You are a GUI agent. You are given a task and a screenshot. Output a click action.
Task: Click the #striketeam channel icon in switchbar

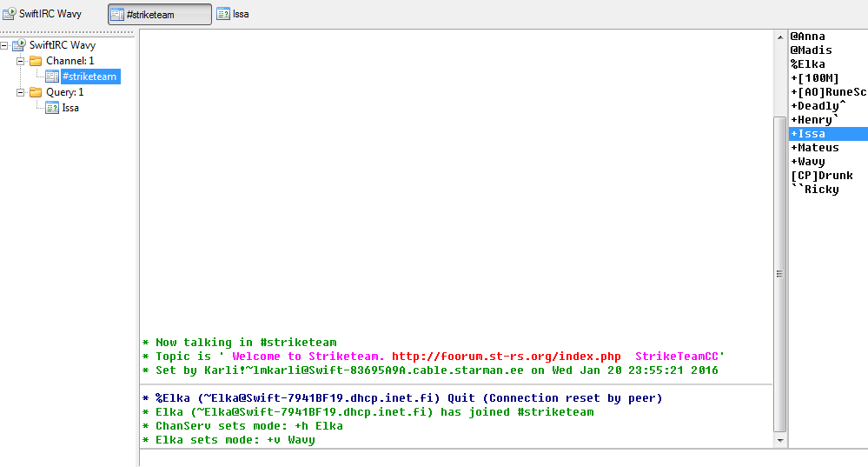116,15
